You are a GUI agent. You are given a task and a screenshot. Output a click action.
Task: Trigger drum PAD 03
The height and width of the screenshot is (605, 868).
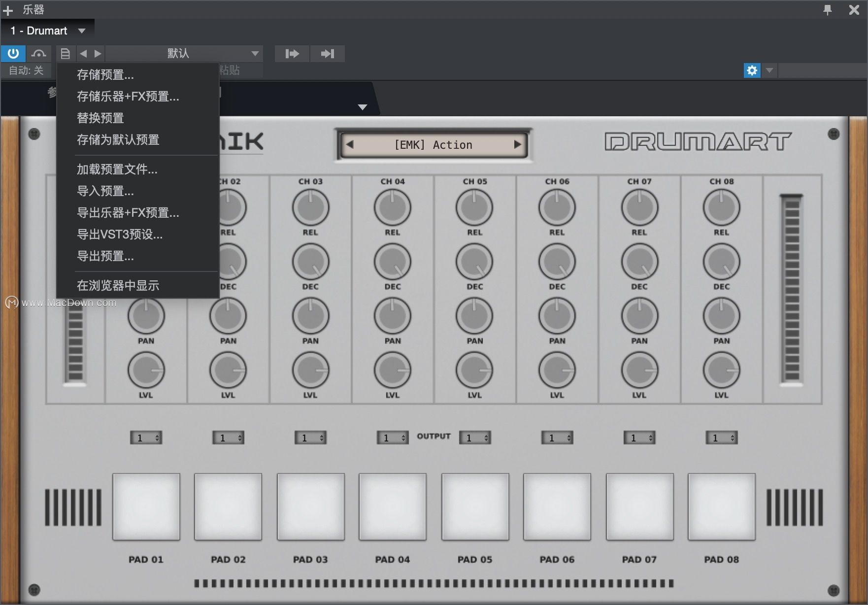311,507
